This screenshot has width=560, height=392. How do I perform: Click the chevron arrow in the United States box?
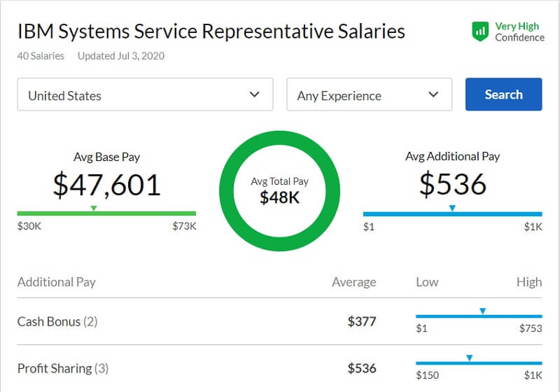coord(255,94)
